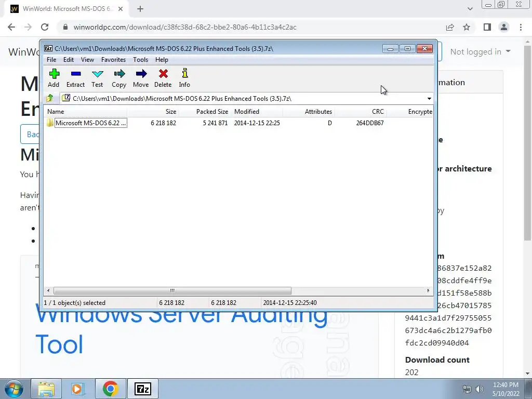Click the Chrome page vertical scrollbar
Screen dimensions: 532x399
(x=528, y=142)
